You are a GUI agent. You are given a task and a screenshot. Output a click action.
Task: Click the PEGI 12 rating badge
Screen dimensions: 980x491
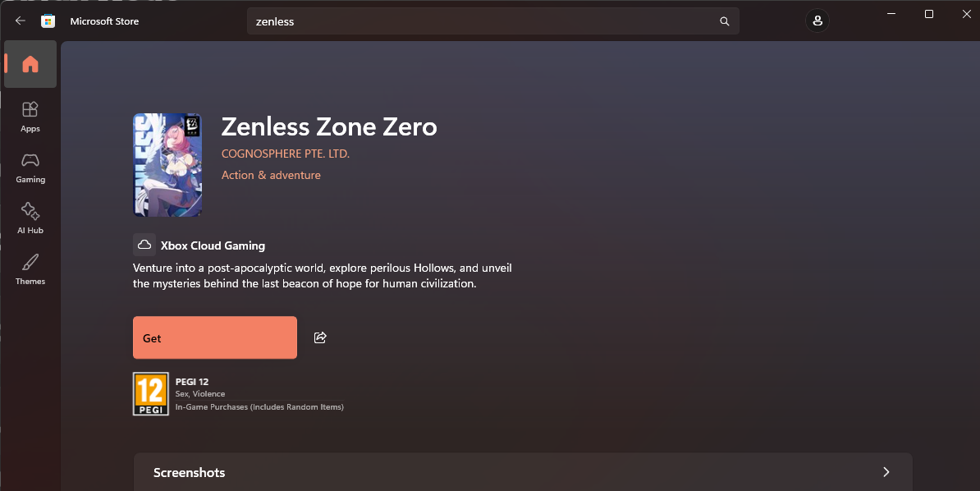click(x=151, y=393)
